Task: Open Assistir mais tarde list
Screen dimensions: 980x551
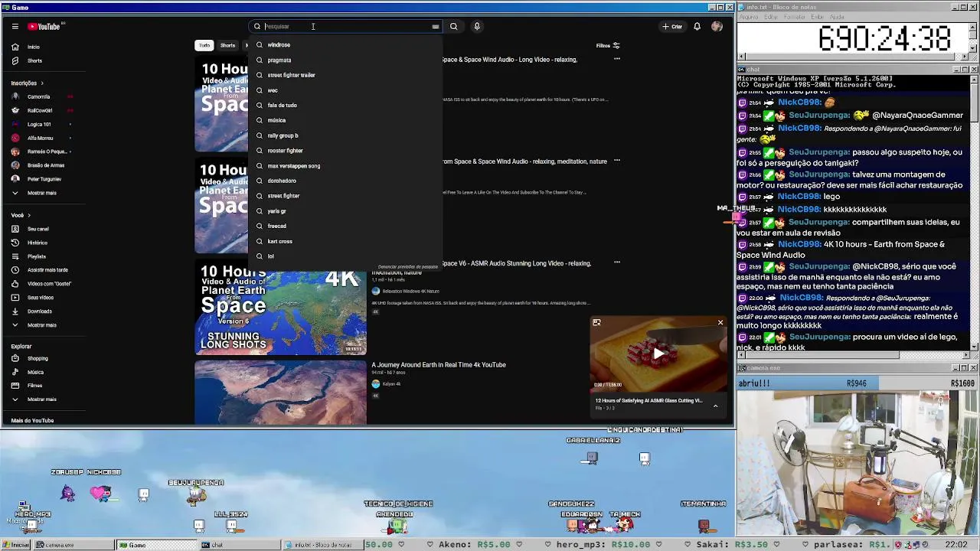Action: point(47,270)
